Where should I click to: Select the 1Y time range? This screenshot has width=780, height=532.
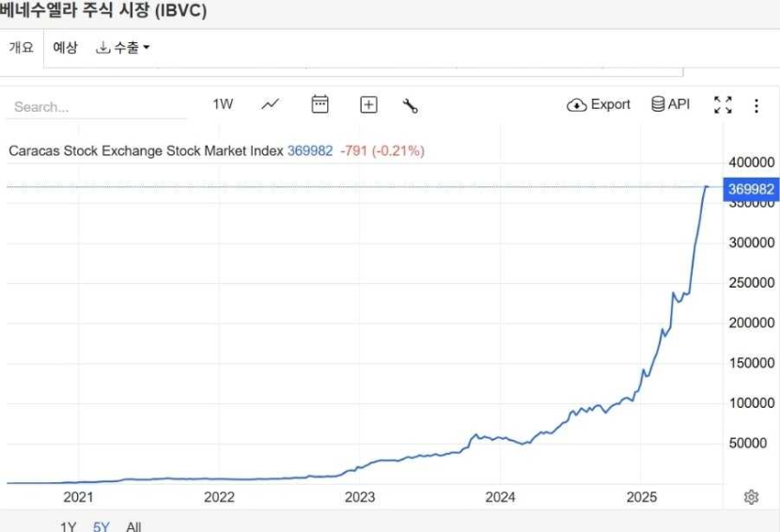68,526
